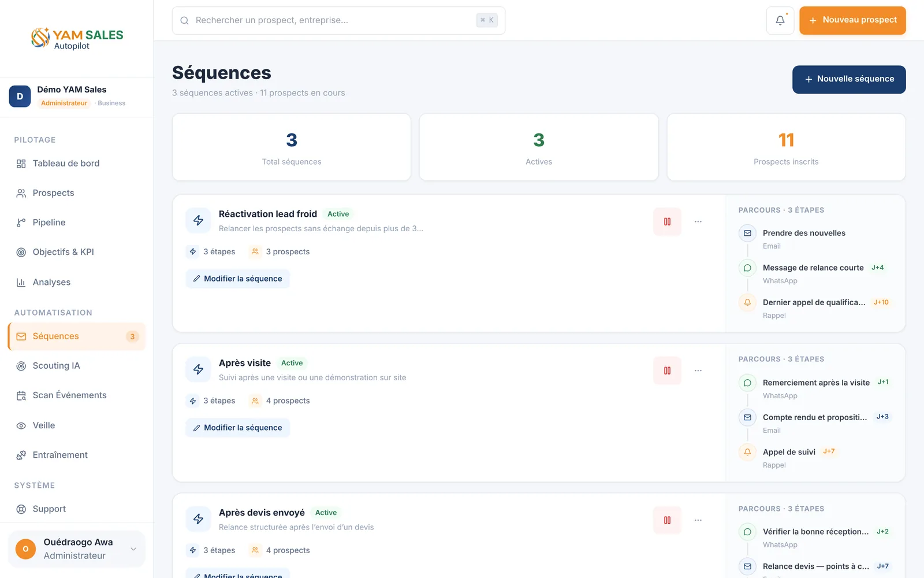
Task: Click the Séquences badge count 3
Action: pyautogui.click(x=132, y=336)
